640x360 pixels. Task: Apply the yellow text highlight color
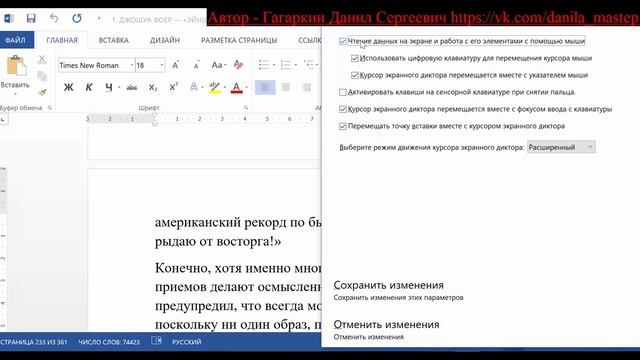(215, 87)
